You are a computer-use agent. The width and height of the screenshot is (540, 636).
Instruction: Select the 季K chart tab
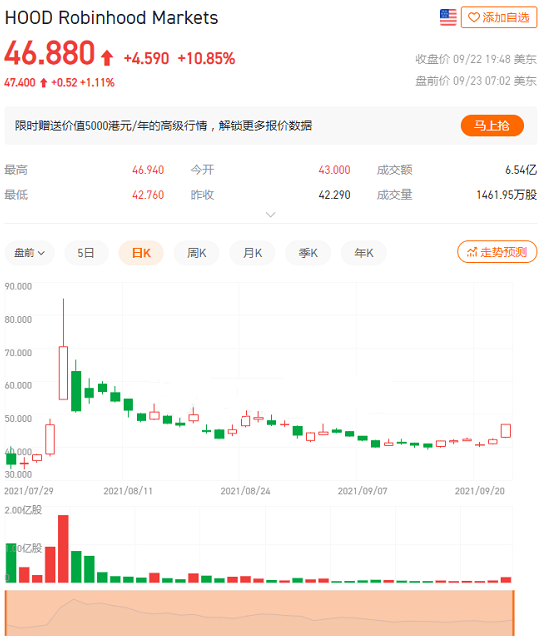308,253
